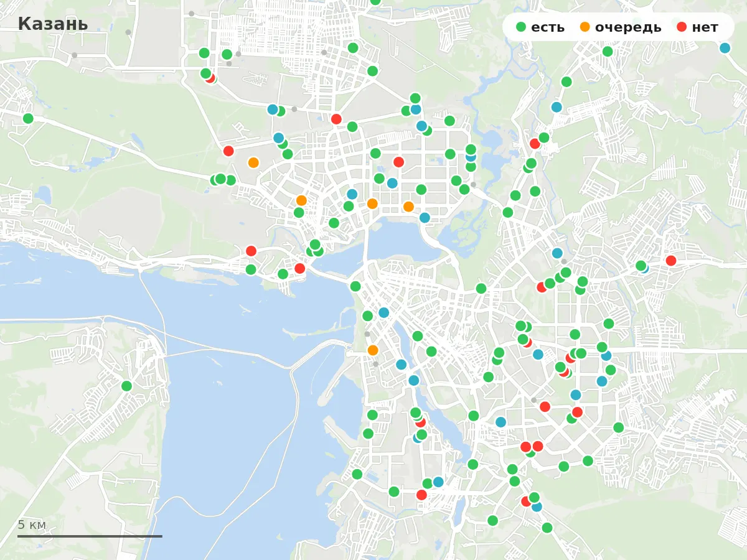The image size is (747, 560).
Task: Select the red marker on river's northwest bank
Action: 251,251
